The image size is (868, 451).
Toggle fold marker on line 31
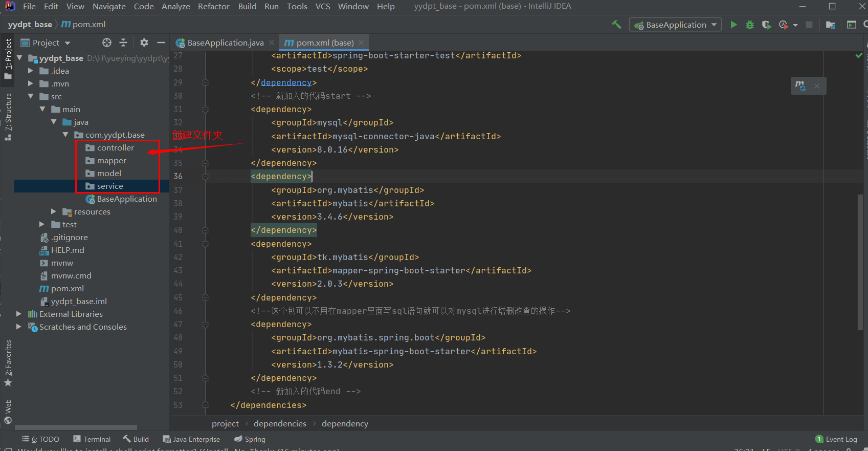pyautogui.click(x=205, y=110)
